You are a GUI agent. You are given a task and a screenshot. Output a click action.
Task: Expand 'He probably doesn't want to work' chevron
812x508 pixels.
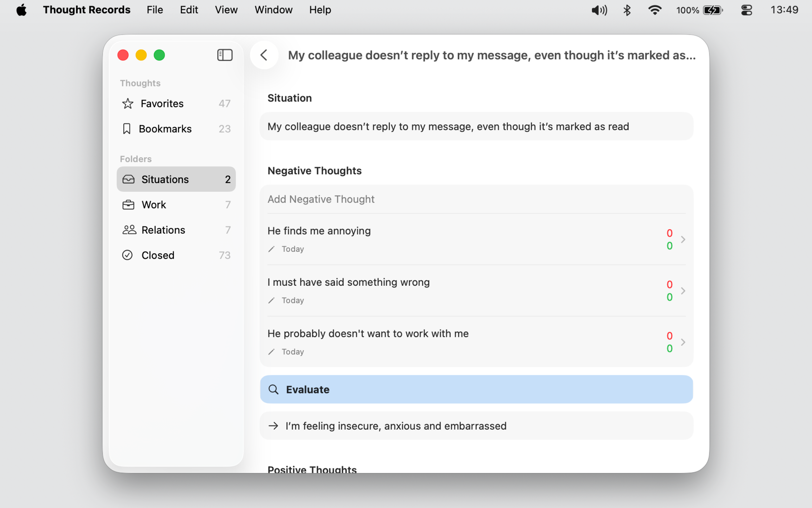683,342
